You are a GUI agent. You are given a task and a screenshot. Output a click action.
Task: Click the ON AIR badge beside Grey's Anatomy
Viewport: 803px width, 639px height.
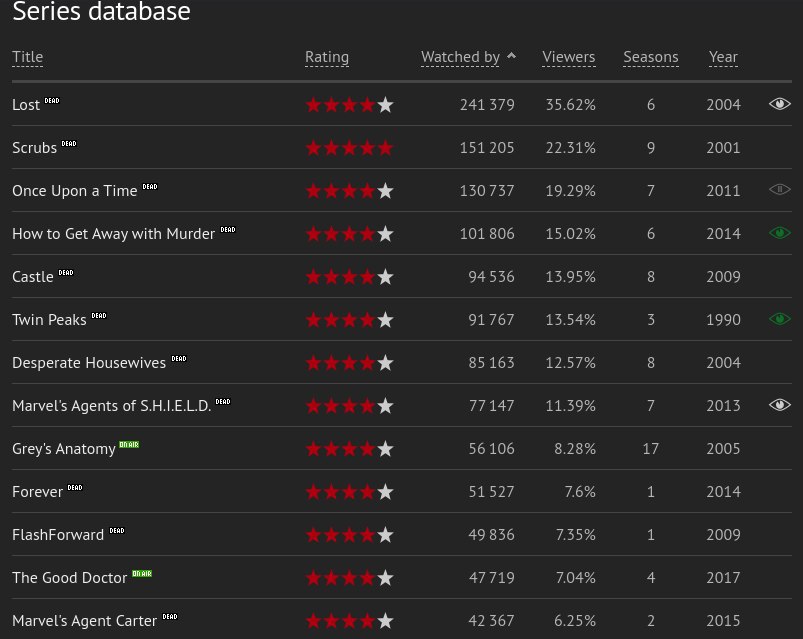[129, 444]
